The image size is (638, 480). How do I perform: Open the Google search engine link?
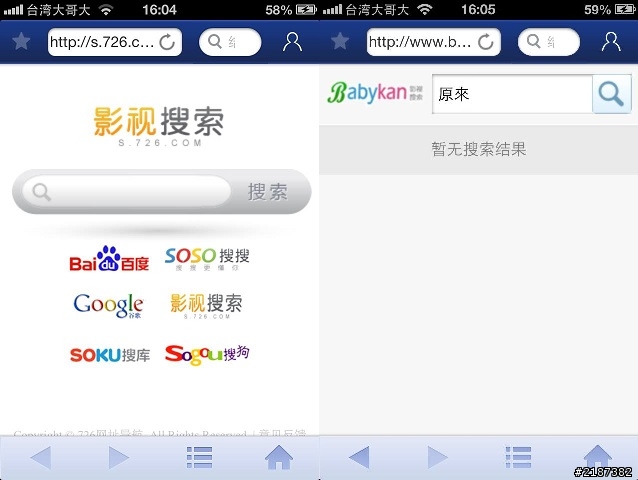coord(108,305)
